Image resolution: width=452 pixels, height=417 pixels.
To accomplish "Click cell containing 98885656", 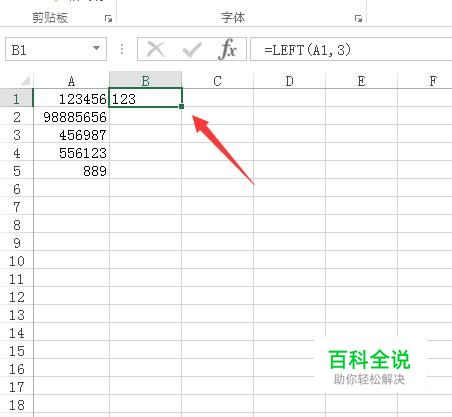I will [x=71, y=116].
